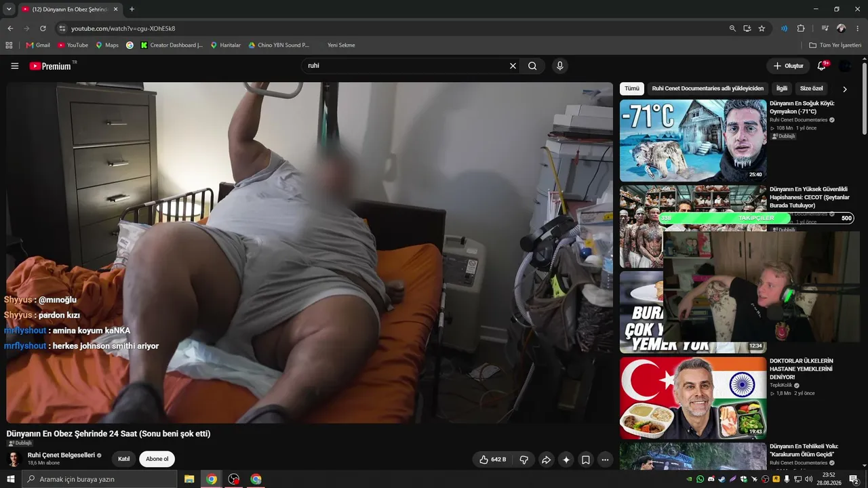Go to YouTube Premium home logo
The height and width of the screenshot is (488, 868).
pos(50,66)
